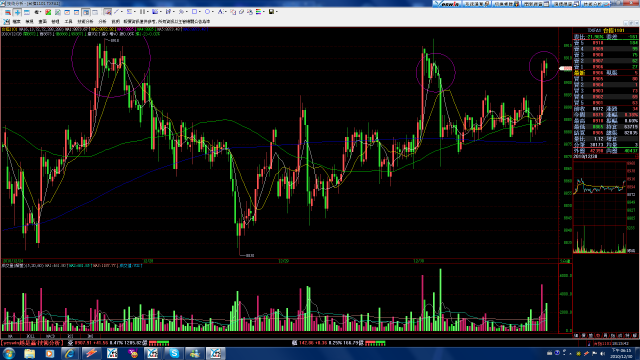Expand the line tool dropdown arrow

[122, 12]
